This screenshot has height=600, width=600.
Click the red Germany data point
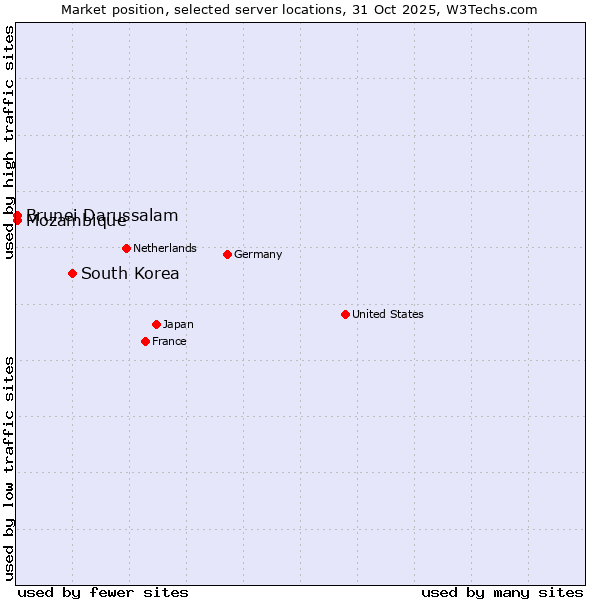click(x=227, y=254)
